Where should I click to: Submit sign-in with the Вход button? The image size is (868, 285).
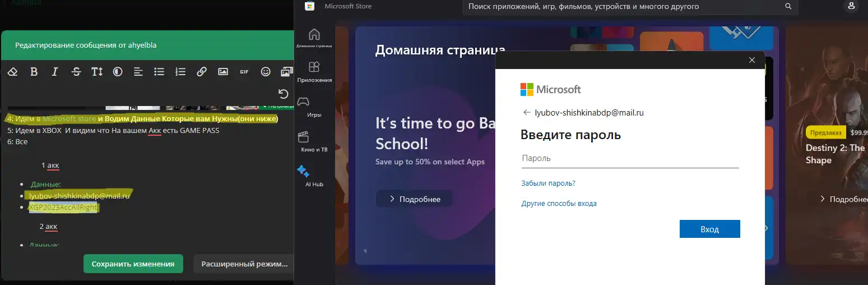click(709, 229)
